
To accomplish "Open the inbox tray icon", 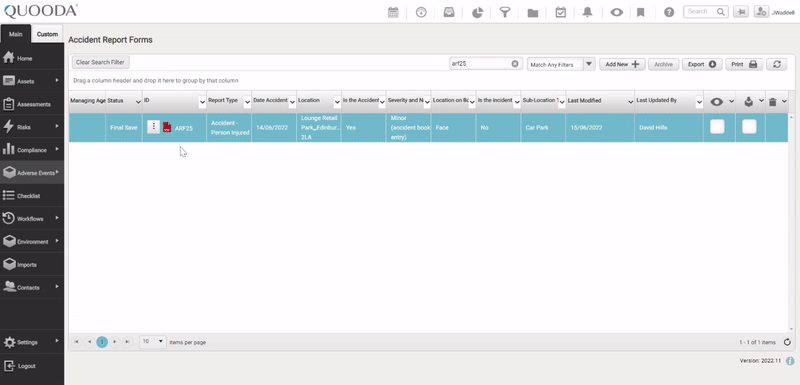I will pos(449,12).
